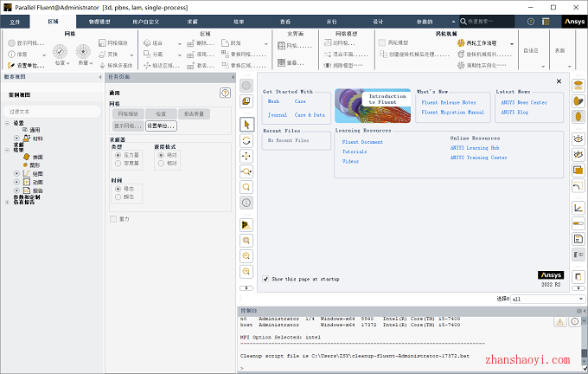Viewport: 588px width, 374px height.
Task: Select the 密度基 density-based radio button
Action: [118, 163]
